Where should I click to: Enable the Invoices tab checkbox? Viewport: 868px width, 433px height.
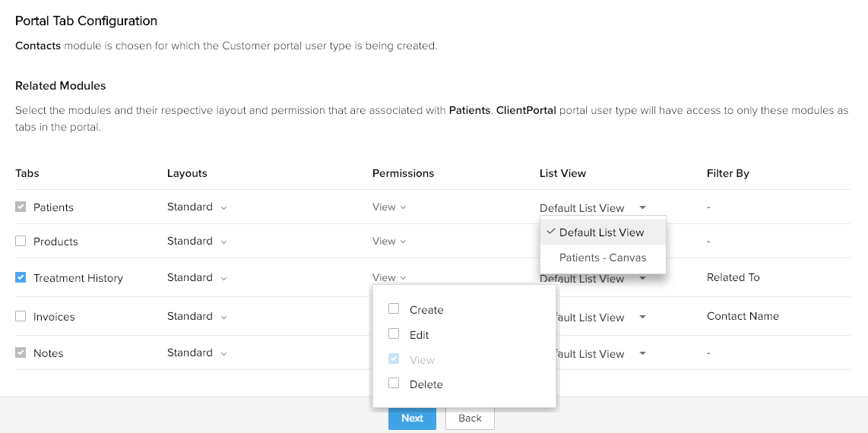pos(21,317)
